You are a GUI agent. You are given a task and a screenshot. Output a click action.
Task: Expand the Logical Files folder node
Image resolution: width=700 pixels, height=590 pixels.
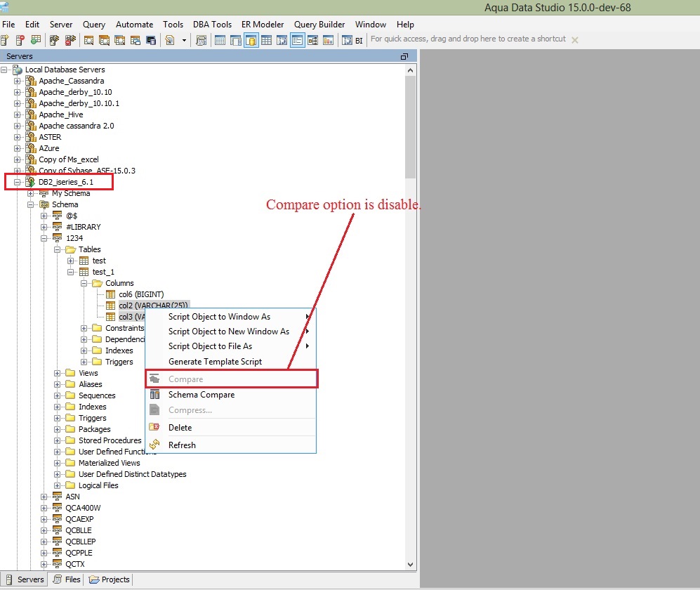57,485
